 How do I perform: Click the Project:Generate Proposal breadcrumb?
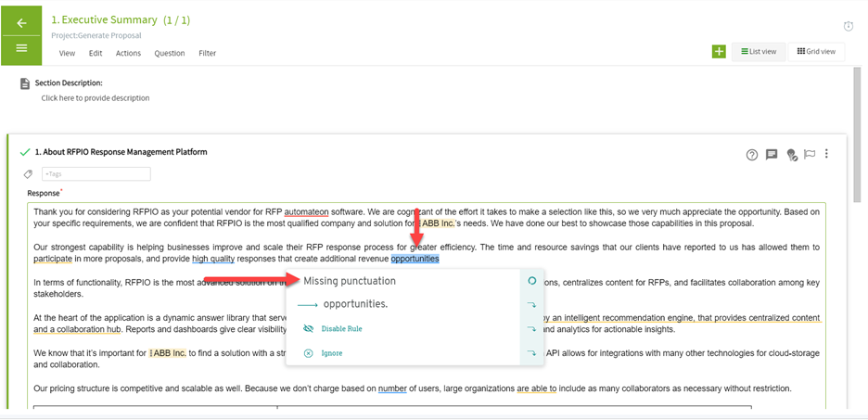coord(96,35)
